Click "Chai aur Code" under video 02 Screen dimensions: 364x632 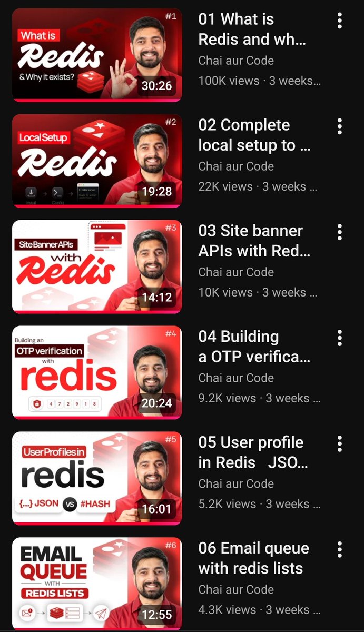pyautogui.click(x=236, y=166)
